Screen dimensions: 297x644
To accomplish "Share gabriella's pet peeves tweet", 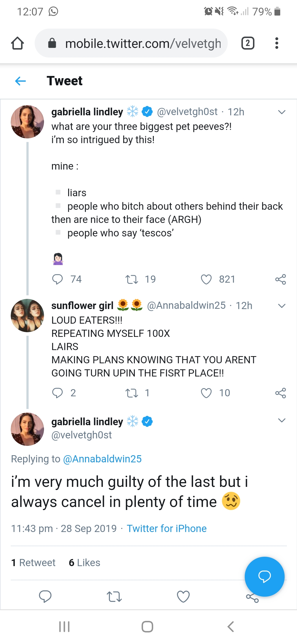I will 280,279.
